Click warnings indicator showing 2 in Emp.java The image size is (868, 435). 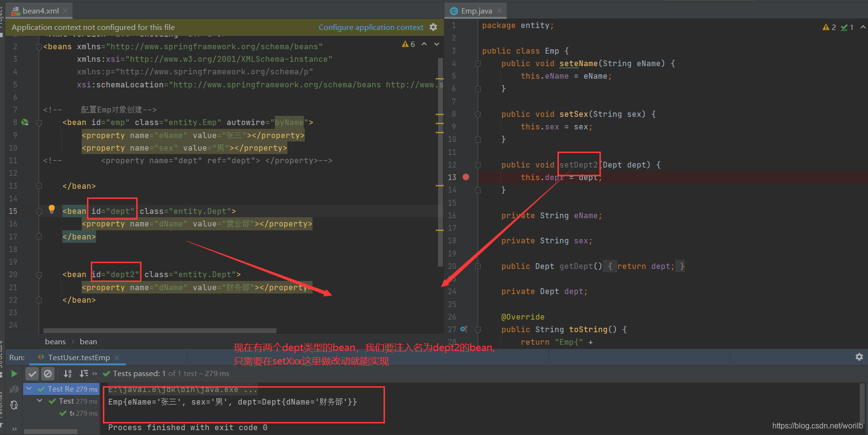[x=829, y=28]
